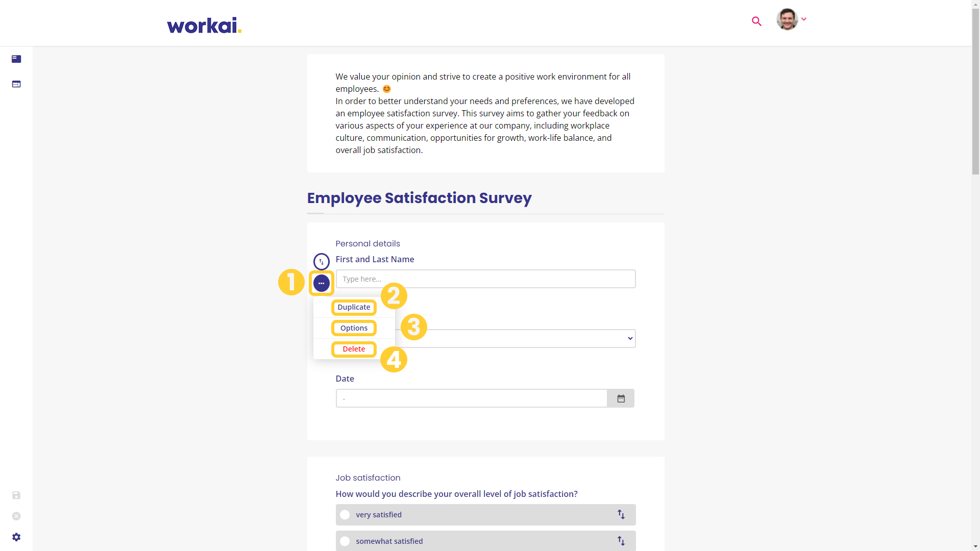The height and width of the screenshot is (551, 980).
Task: Click the workai logo
Action: [x=204, y=26]
